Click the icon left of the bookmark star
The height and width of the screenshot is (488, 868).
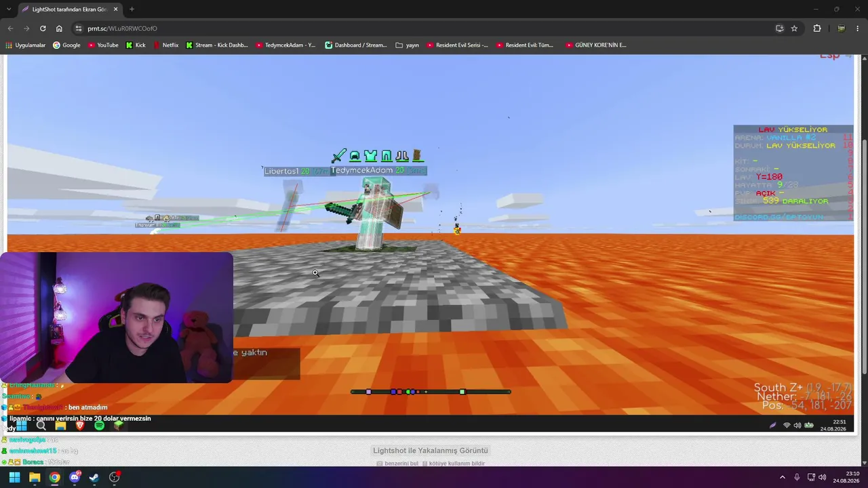pyautogui.click(x=779, y=28)
